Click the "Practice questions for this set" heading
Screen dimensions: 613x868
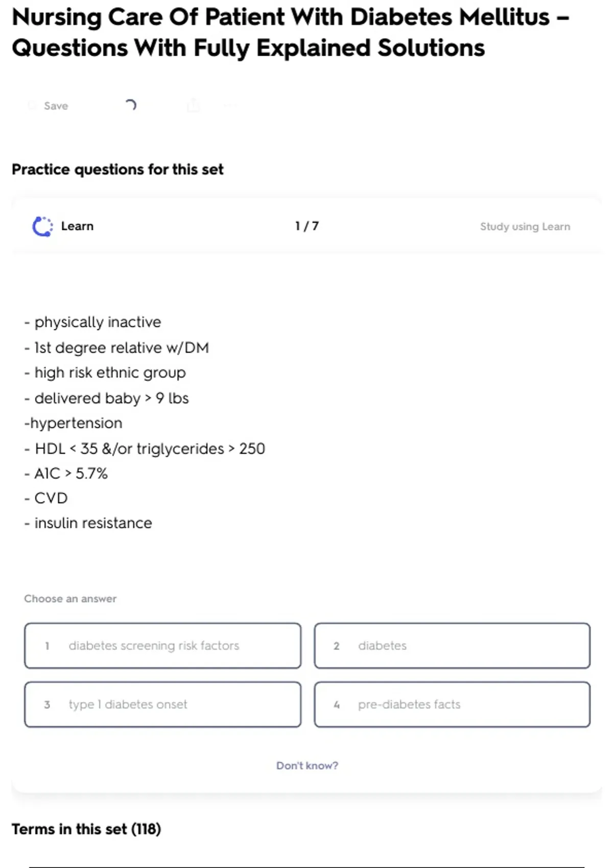coord(117,170)
